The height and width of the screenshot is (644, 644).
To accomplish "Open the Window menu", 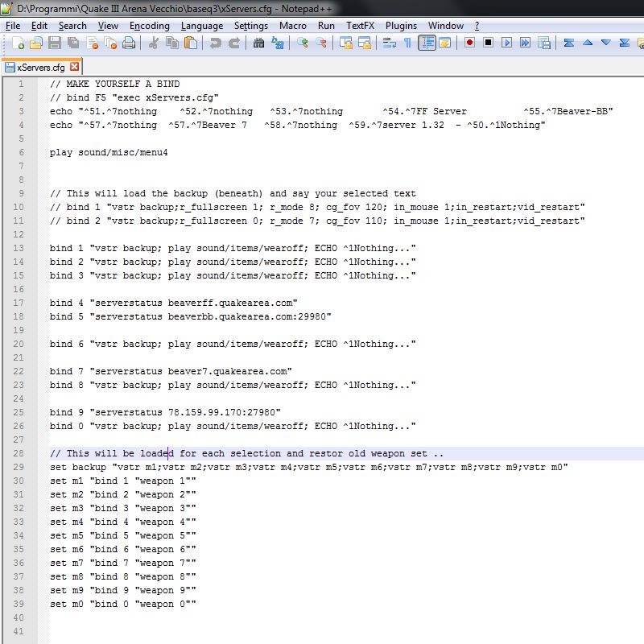I will point(446,26).
